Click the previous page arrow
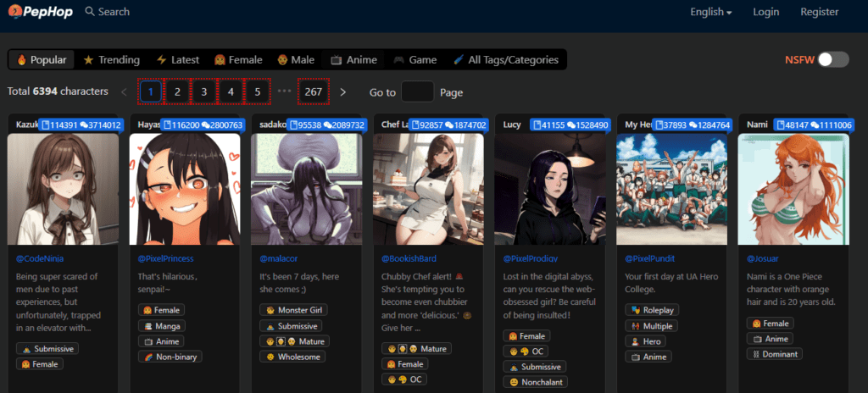Viewport: 868px width, 393px height. click(124, 91)
